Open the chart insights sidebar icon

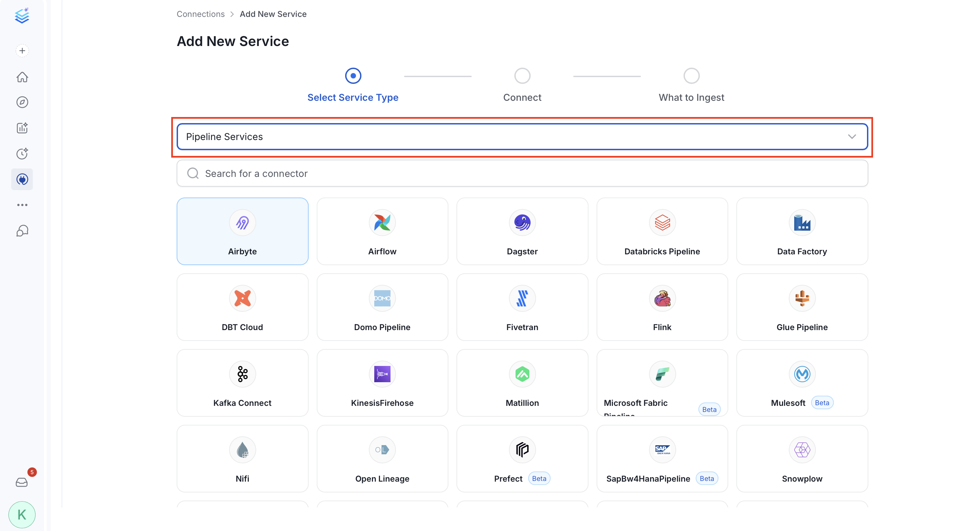pyautogui.click(x=22, y=128)
